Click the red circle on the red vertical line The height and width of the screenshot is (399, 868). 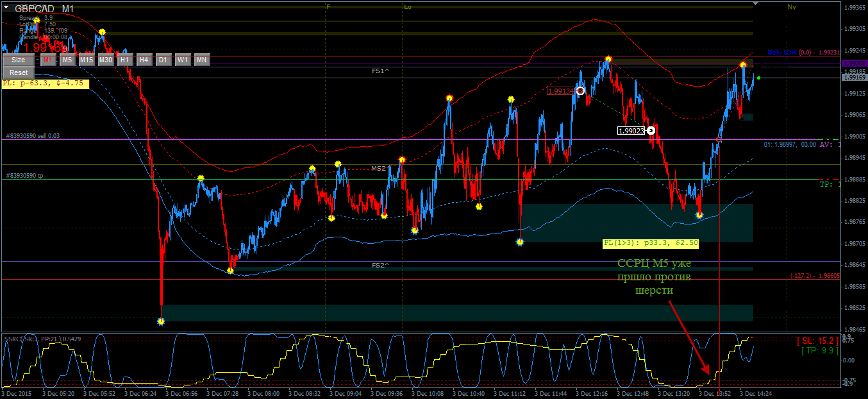coord(719,139)
